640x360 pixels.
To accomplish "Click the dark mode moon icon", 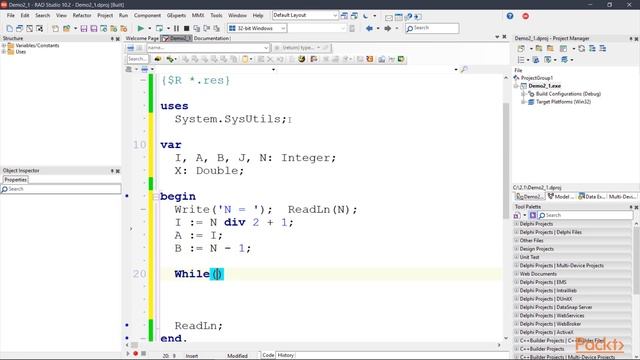I will coord(365,16).
